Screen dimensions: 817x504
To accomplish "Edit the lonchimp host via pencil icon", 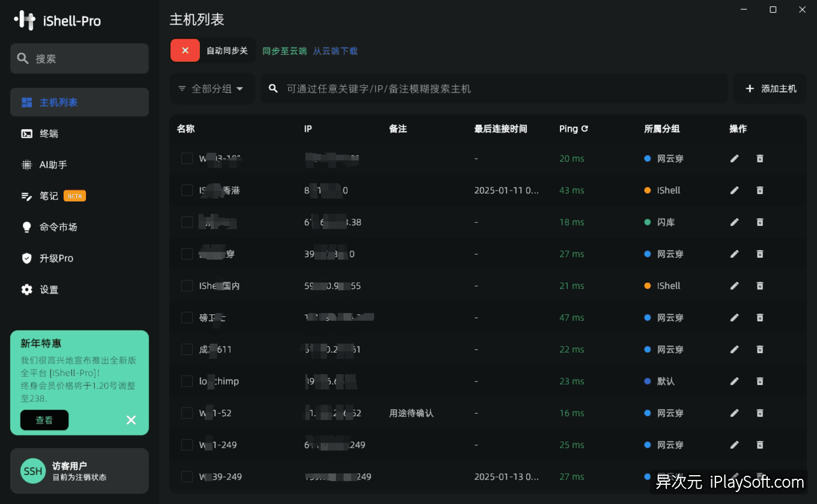I will coord(734,381).
